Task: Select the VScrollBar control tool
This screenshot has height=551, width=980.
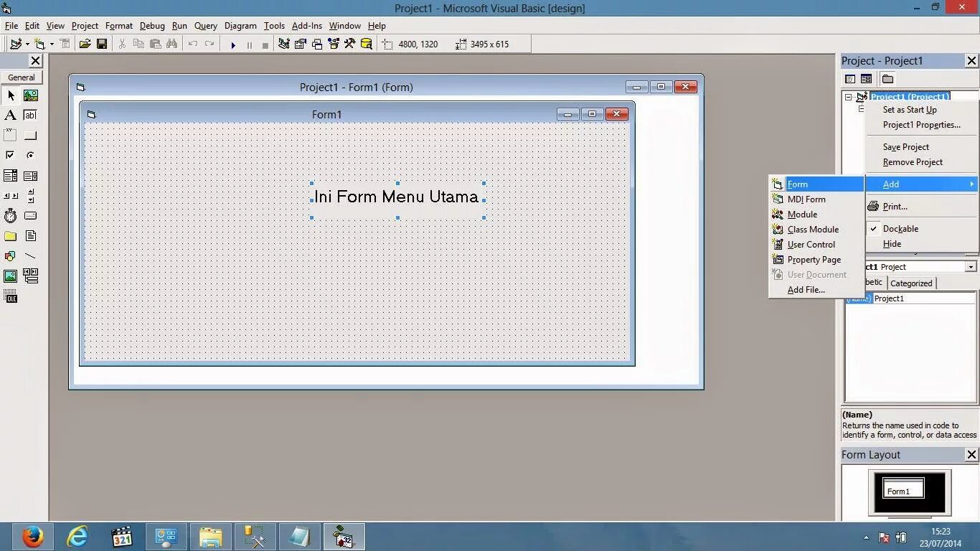Action: [x=31, y=195]
